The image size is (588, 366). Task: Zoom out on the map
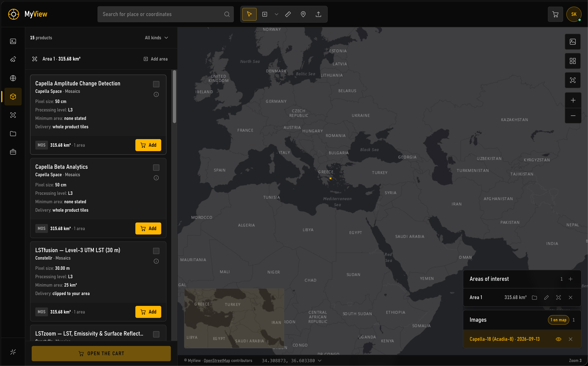click(573, 116)
